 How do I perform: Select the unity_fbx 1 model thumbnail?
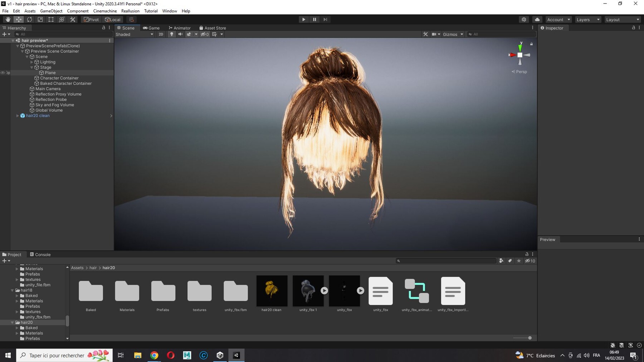308,291
